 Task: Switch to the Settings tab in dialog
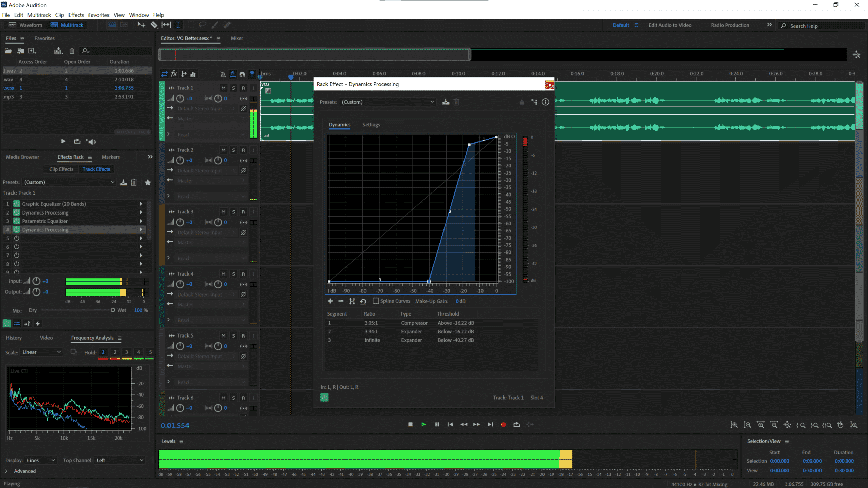(371, 125)
